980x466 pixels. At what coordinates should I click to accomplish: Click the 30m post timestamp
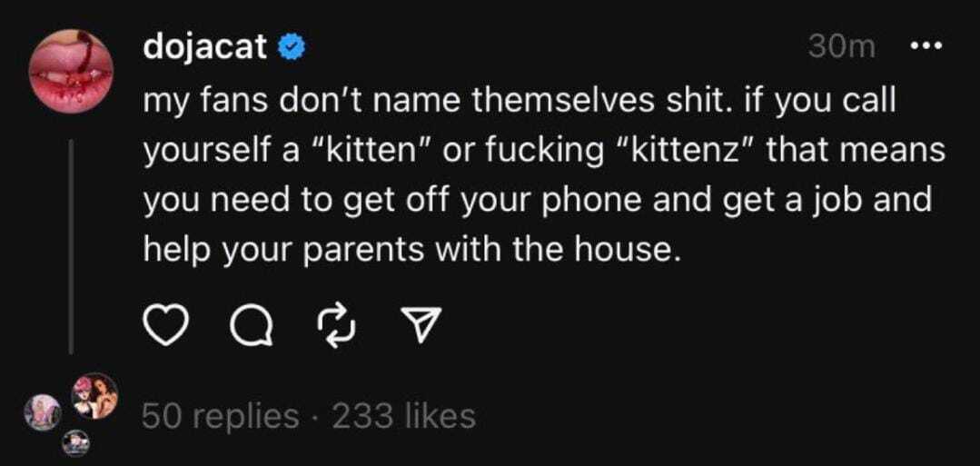(840, 48)
